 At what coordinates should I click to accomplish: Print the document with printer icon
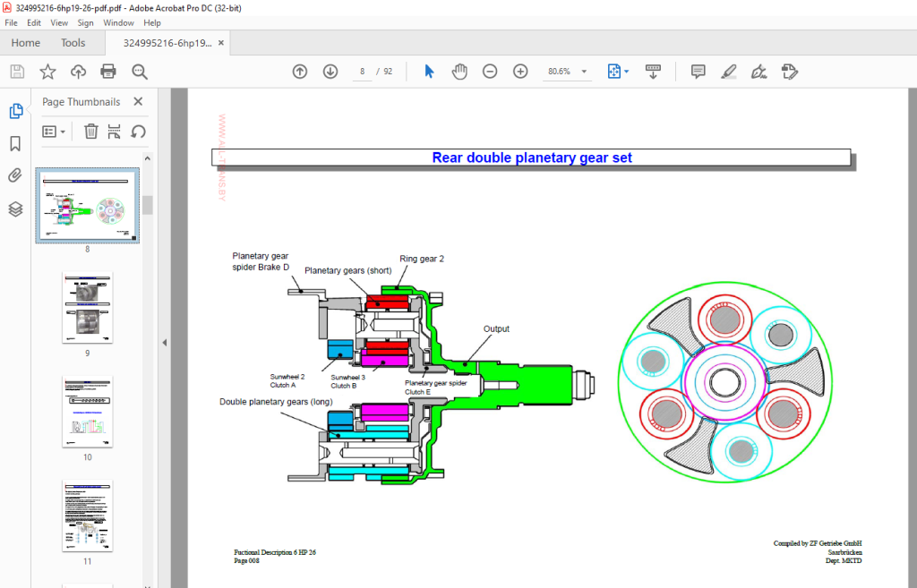(x=108, y=72)
